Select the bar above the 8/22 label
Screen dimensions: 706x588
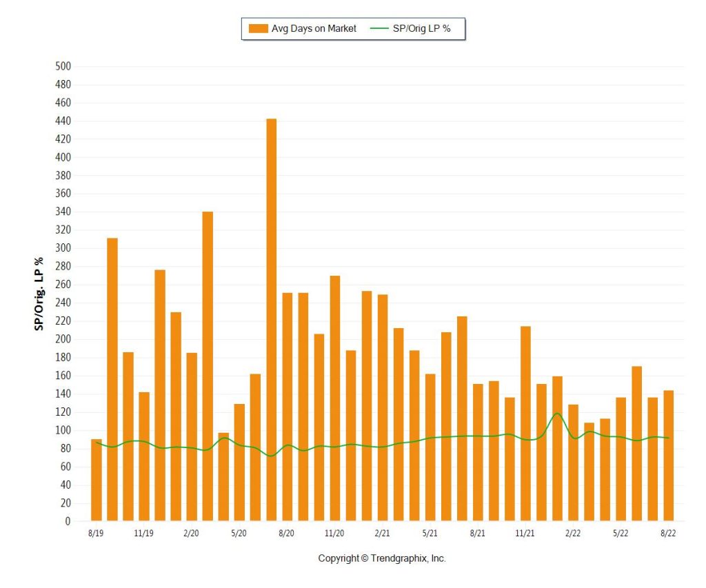pyautogui.click(x=669, y=456)
